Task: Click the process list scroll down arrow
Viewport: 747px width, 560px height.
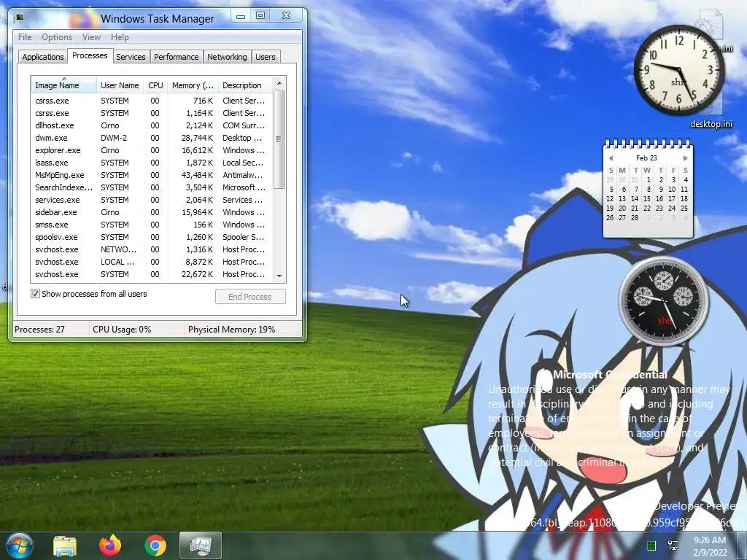Action: (x=279, y=276)
